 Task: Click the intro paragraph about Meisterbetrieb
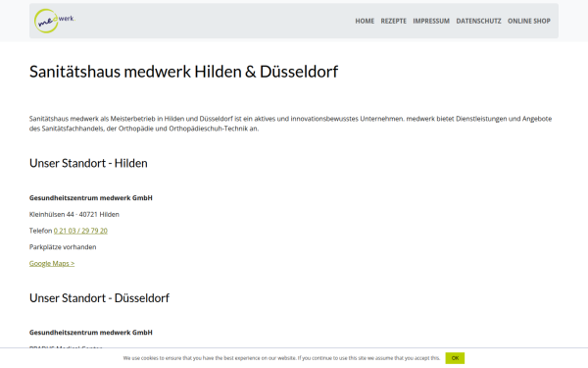click(291, 124)
